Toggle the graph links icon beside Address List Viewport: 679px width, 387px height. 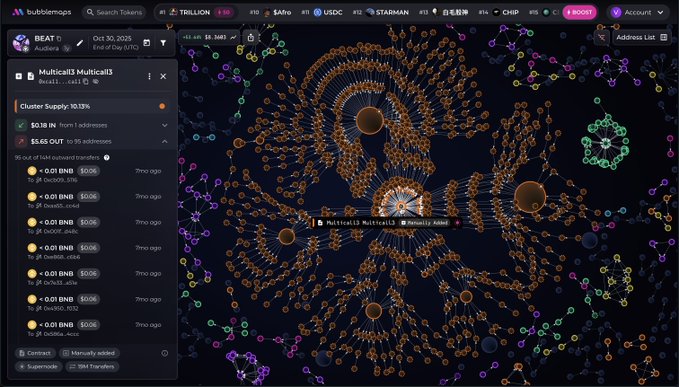(601, 38)
